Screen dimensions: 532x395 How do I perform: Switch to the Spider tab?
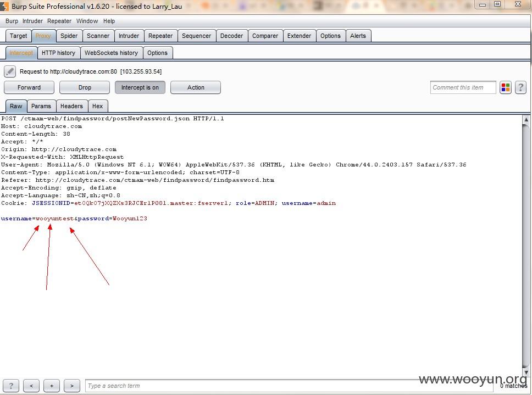[x=69, y=36]
